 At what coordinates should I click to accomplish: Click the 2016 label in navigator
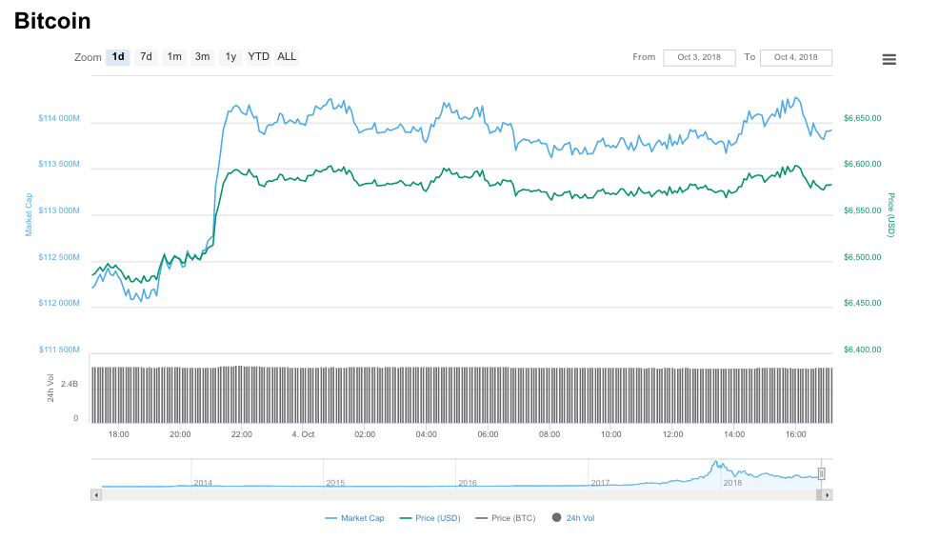[x=468, y=483]
